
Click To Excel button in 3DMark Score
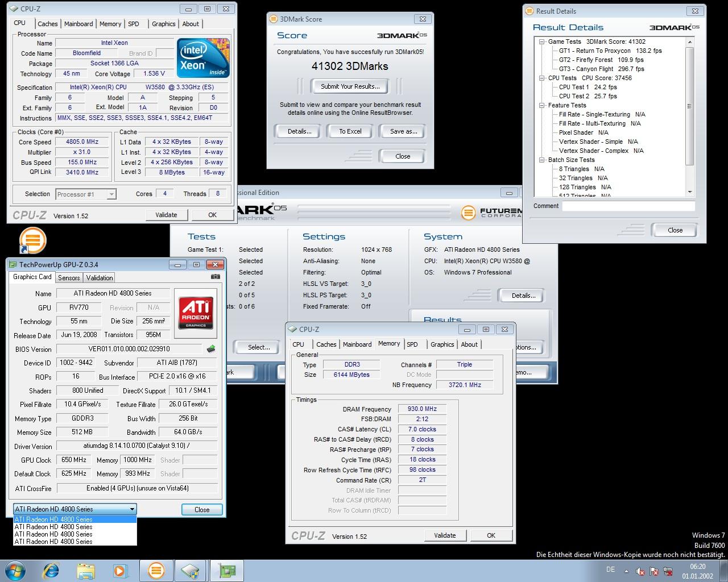click(350, 131)
